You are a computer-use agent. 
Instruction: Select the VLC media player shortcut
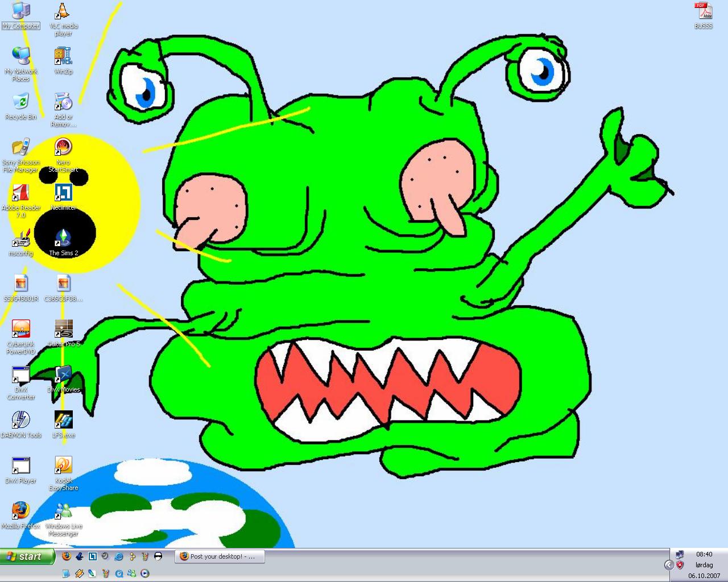coord(63,19)
